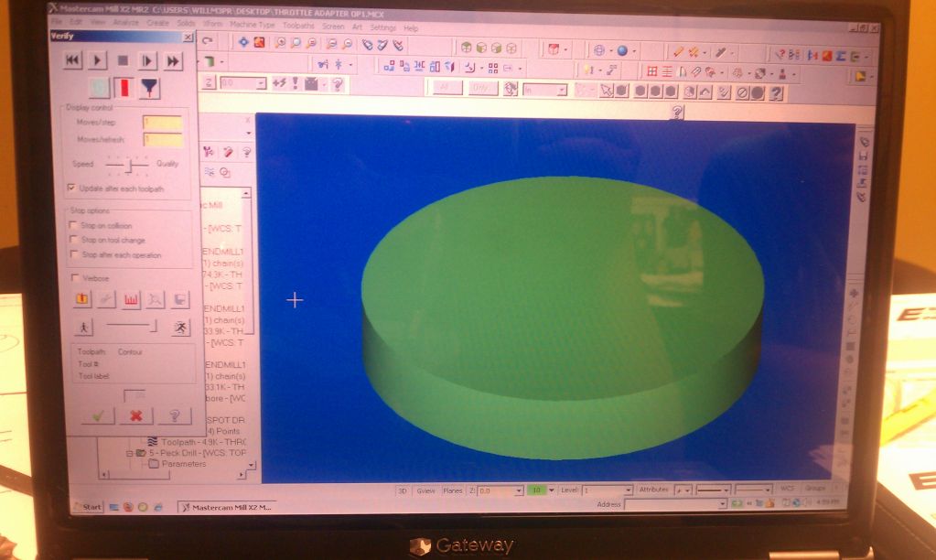936x560 pixels.
Task: Click the Fit to screen icon
Action: [243, 42]
